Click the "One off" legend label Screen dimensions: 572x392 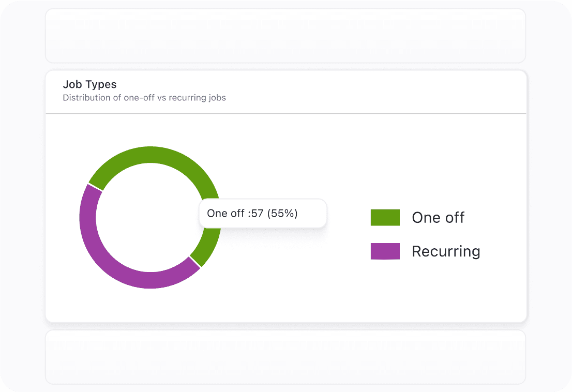pyautogui.click(x=438, y=218)
